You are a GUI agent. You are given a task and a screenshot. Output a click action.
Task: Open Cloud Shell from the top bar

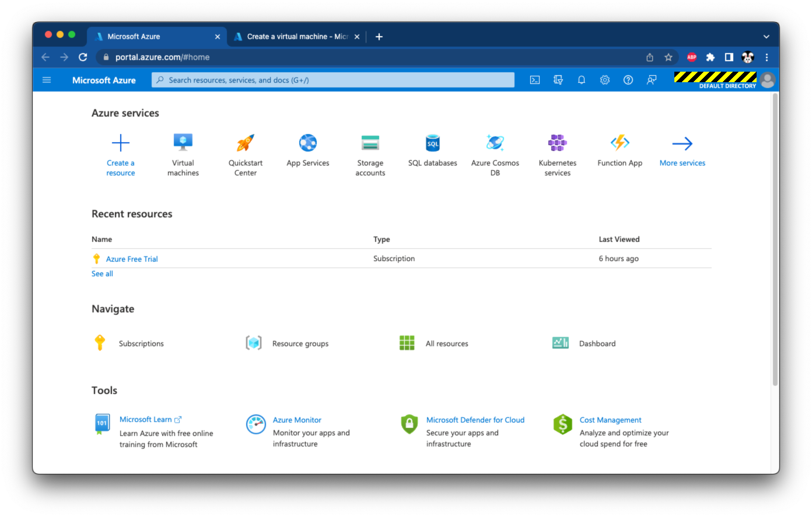tap(534, 80)
